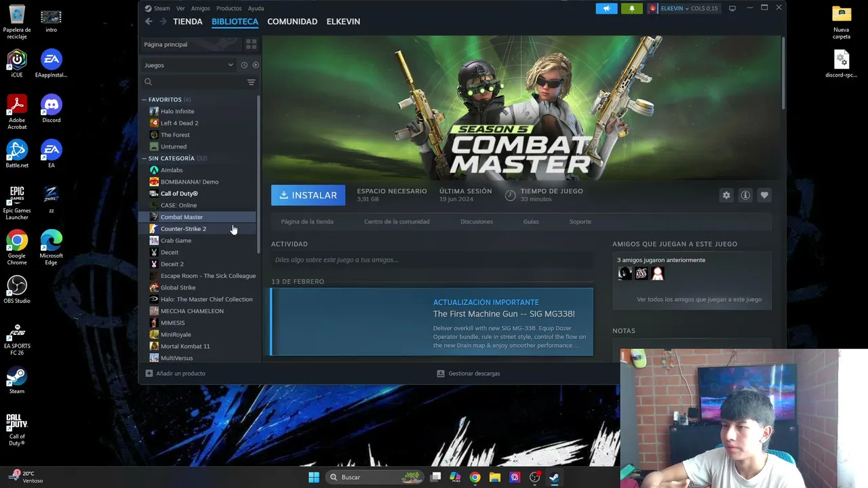Open the SIG MG338 update news card

[x=432, y=322]
